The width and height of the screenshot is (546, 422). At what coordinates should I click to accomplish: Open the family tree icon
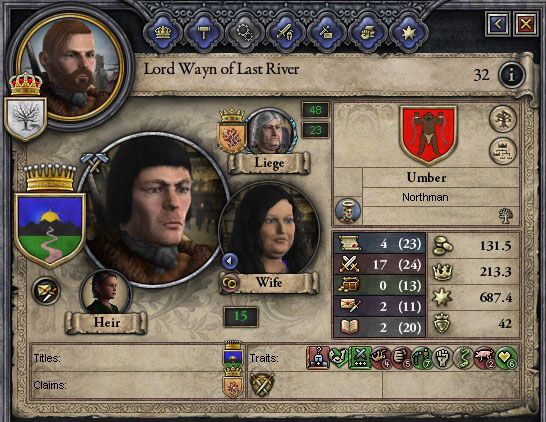(x=502, y=119)
